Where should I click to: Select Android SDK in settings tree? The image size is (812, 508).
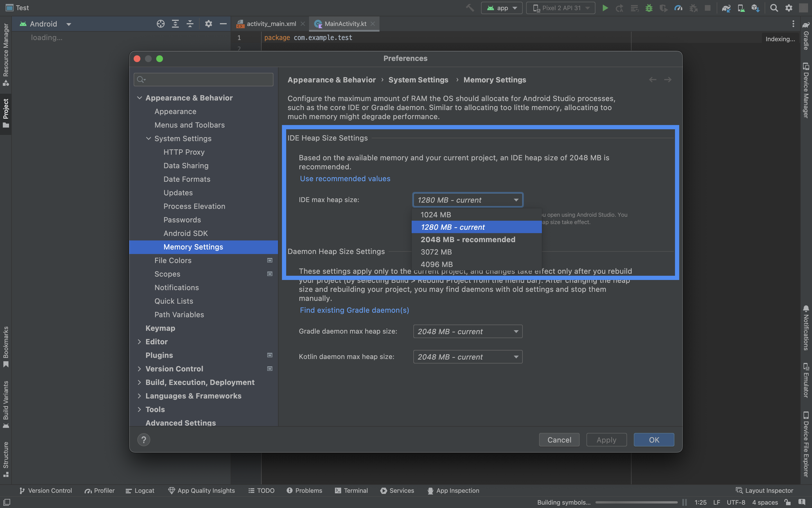(203, 233)
